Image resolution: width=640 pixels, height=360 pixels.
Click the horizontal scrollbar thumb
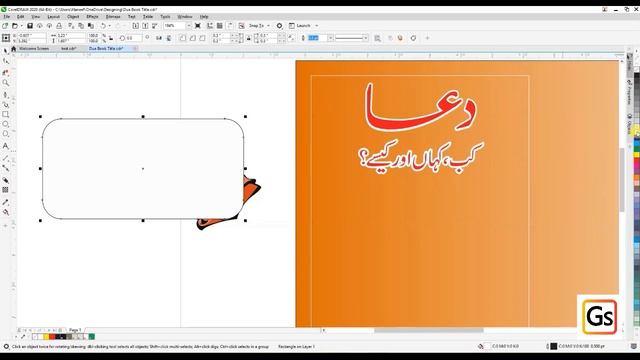coord(429,330)
